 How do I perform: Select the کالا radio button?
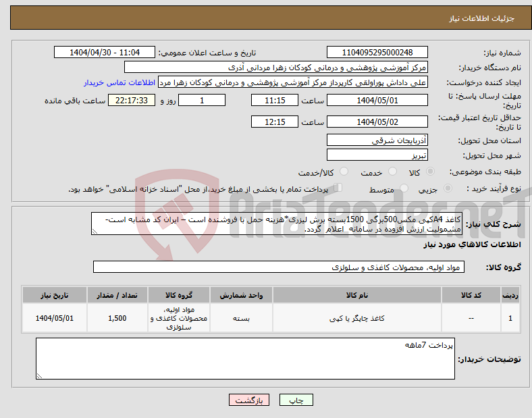[x=430, y=172]
